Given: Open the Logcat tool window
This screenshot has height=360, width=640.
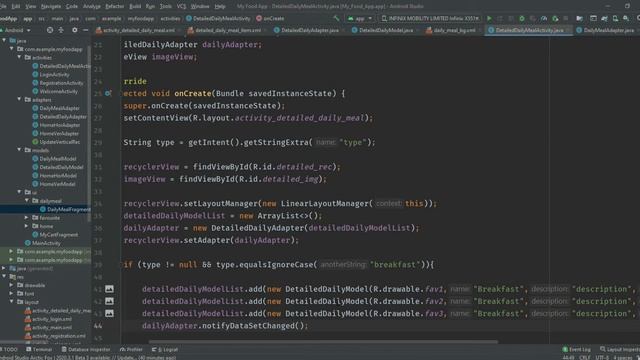Looking at the screenshot, I should pyautogui.click(x=165, y=349).
